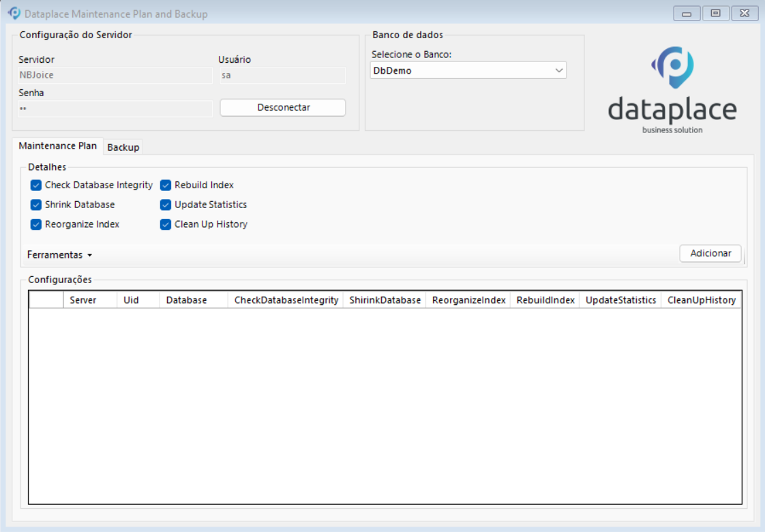Viewport: 765px width, 532px height.
Task: Click the Dataplace app icon in title bar
Action: point(14,13)
